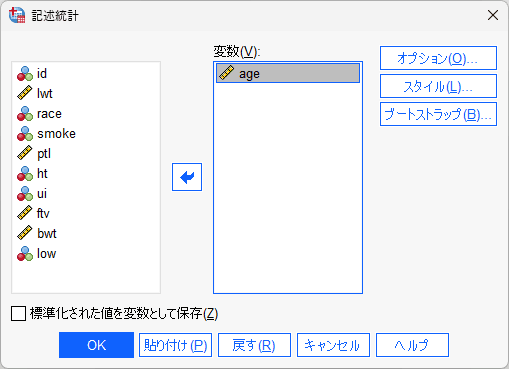Open help with the ヘルプ button
509x369 pixels.
(412, 345)
